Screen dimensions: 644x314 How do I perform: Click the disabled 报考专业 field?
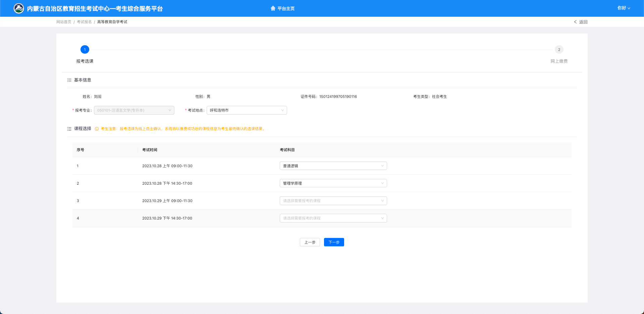[134, 110]
